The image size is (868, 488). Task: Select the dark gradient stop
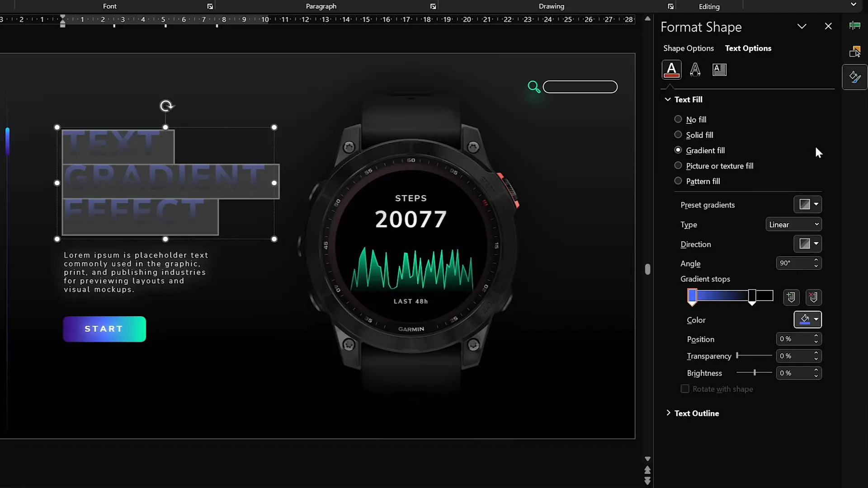752,297
